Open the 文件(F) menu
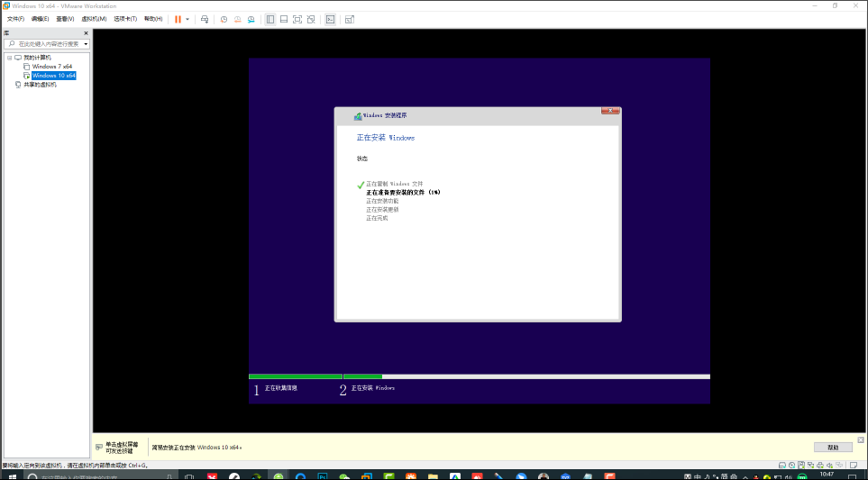This screenshot has height=480, width=868. tap(15, 19)
